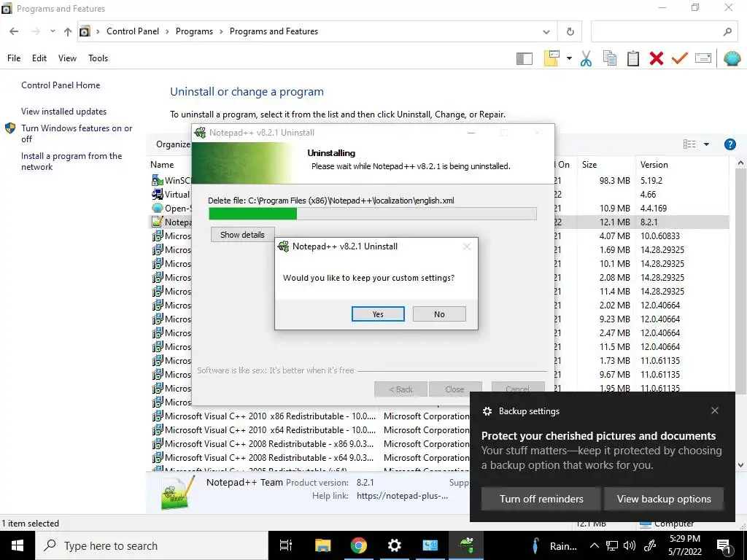Image resolution: width=747 pixels, height=560 pixels.
Task: Refresh the Programs and Features view
Action: [570, 32]
